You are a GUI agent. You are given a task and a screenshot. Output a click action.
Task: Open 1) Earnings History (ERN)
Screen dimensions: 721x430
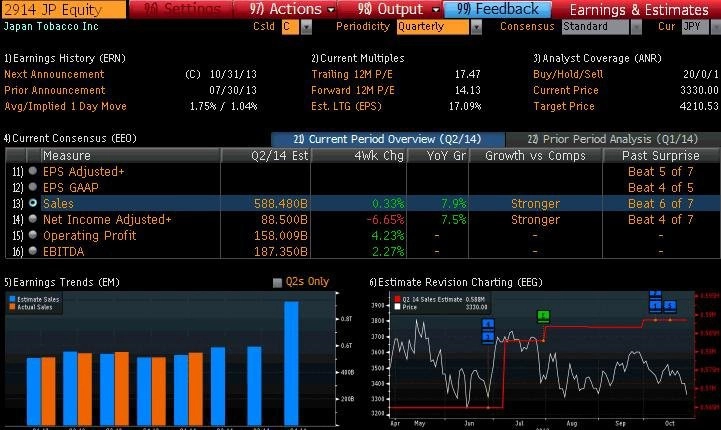pyautogui.click(x=65, y=58)
